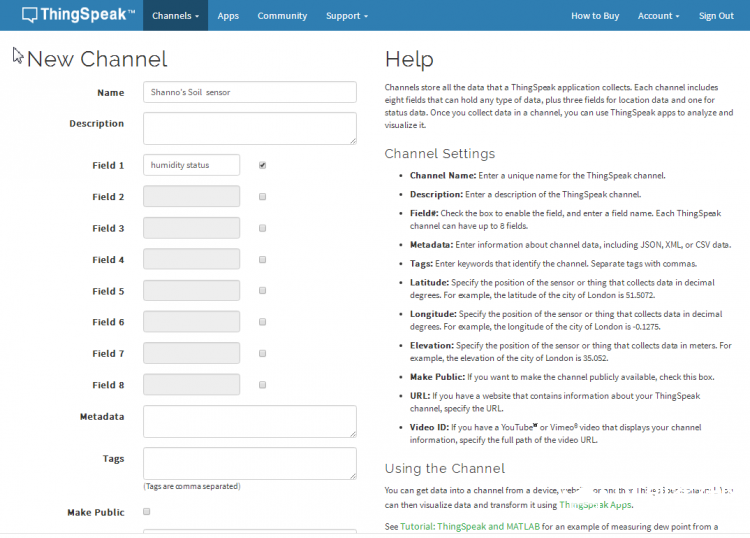Click the Field 4 input box
This screenshot has width=750, height=538.
(191, 259)
